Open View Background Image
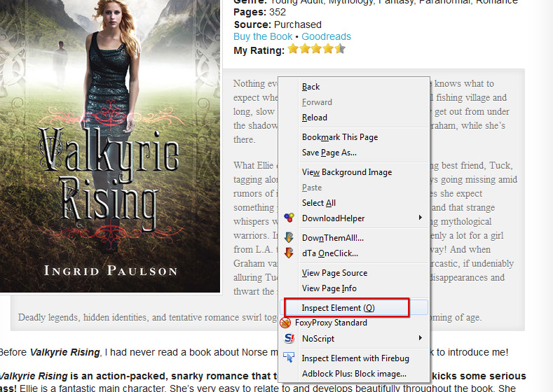 click(346, 172)
